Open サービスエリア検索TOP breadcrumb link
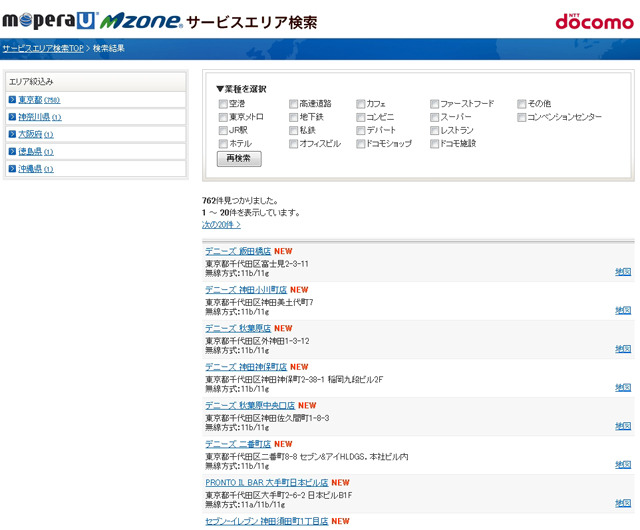 [43, 48]
